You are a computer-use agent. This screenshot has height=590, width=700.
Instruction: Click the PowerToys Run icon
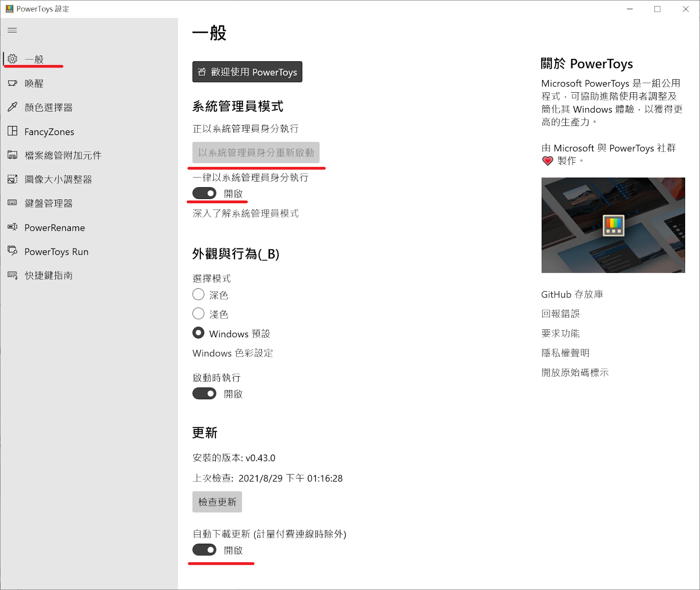point(13,251)
